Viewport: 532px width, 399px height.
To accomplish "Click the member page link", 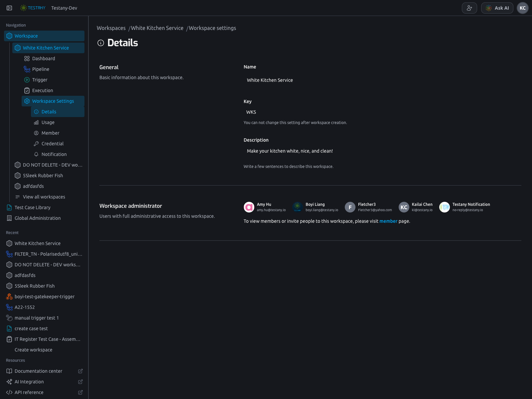I will 388,221.
